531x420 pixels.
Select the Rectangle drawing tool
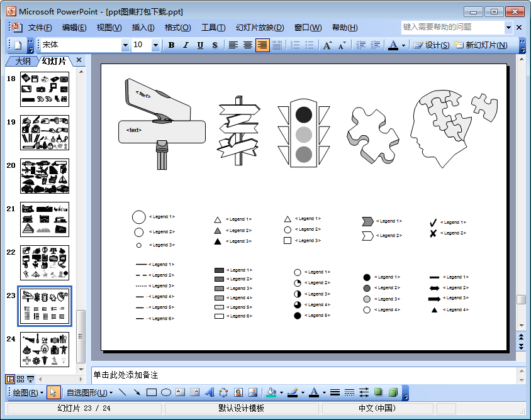click(x=152, y=392)
